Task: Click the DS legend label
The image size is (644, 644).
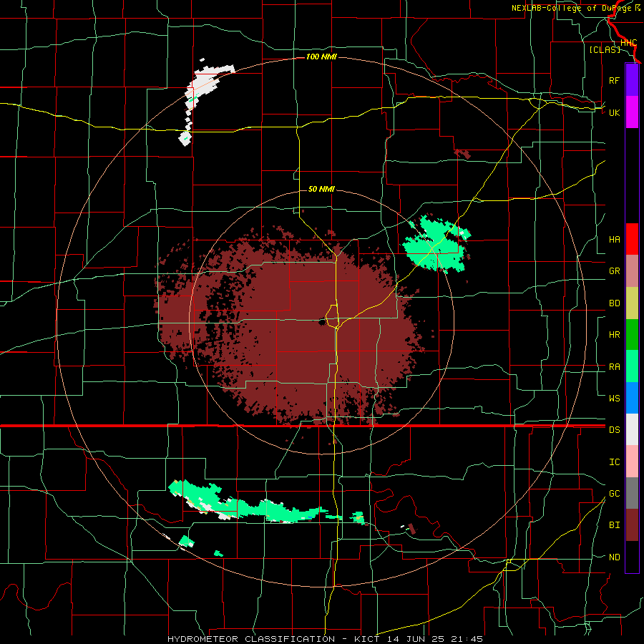Action: click(x=614, y=430)
